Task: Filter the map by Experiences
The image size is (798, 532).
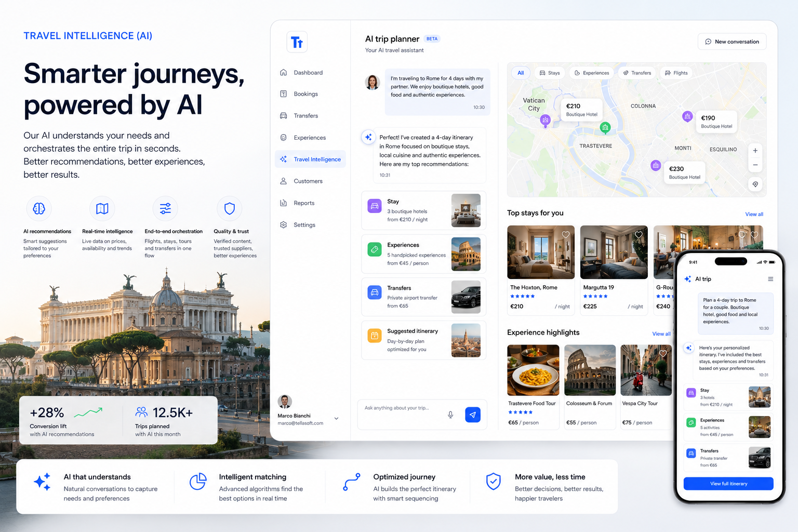Action: (592, 73)
